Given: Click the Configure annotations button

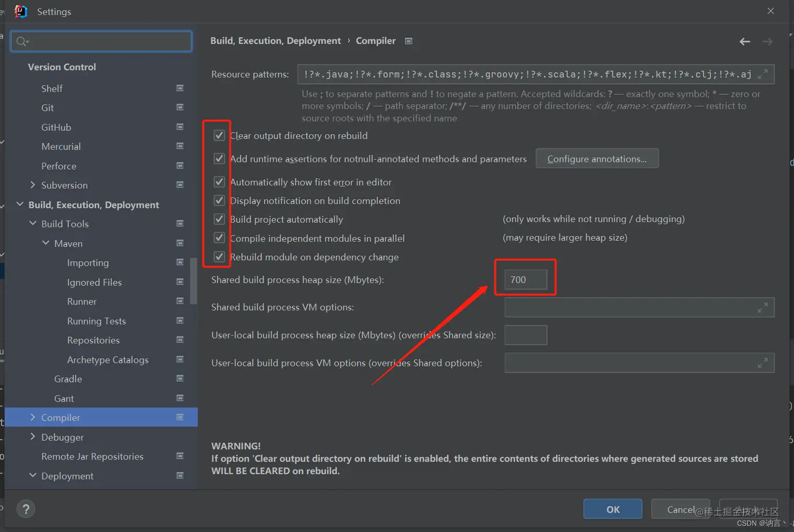Looking at the screenshot, I should [x=597, y=159].
